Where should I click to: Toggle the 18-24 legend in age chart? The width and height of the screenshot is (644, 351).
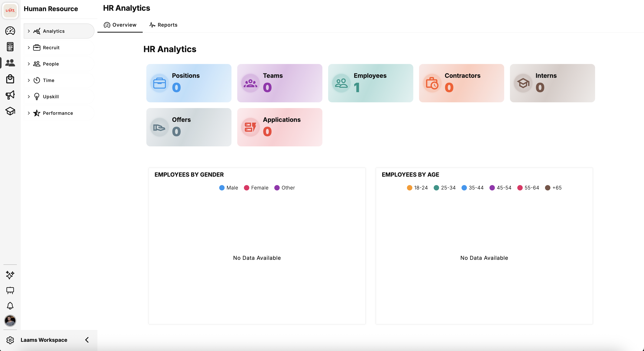tap(417, 188)
